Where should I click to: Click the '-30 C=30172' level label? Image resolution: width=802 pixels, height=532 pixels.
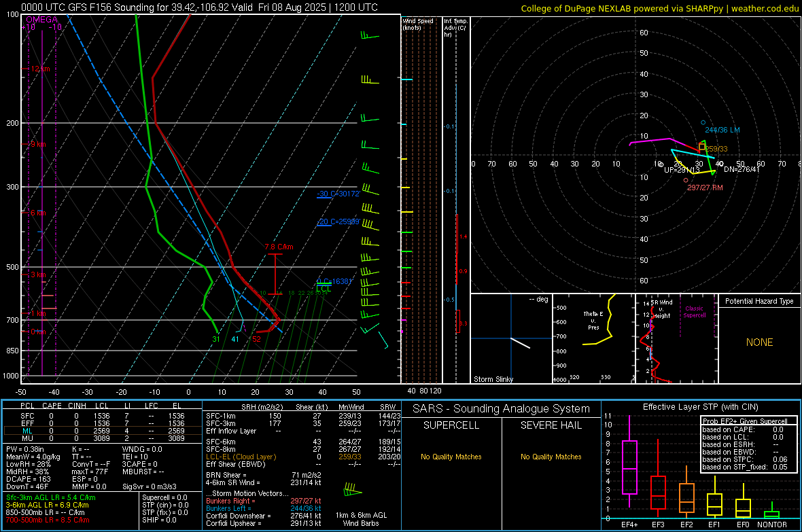click(x=338, y=194)
